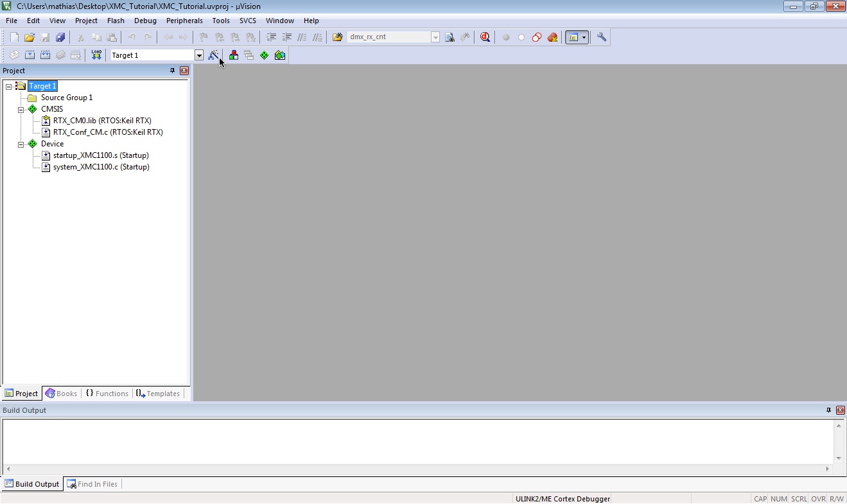847x504 pixels.
Task: Select Source Group 1 folder
Action: [x=67, y=98]
